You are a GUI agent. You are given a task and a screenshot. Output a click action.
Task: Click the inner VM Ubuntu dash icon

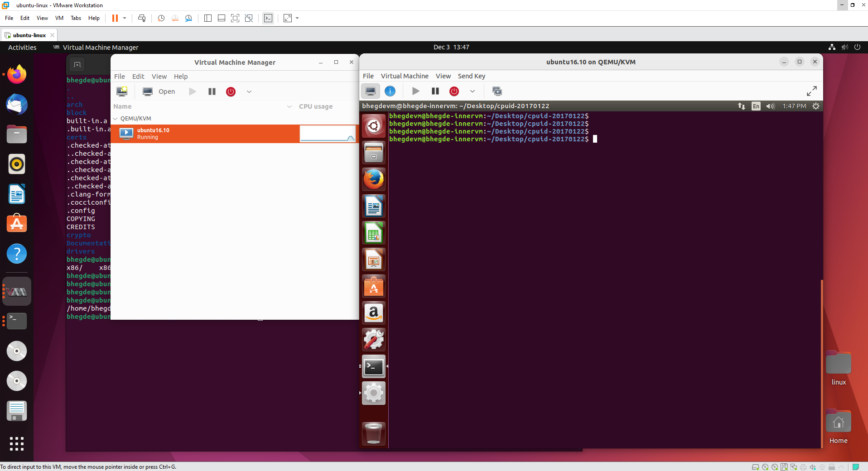click(374, 125)
